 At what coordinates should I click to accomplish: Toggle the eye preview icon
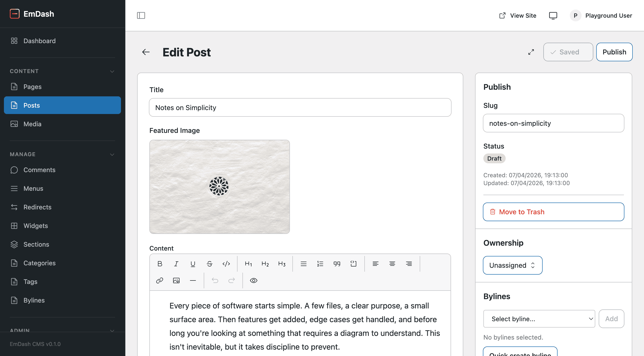[254, 280]
